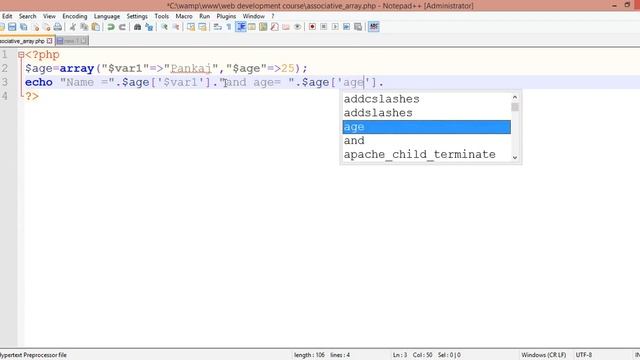Open the Edit menu
Image resolution: width=640 pixels, height=360 pixels.
[7, 16]
